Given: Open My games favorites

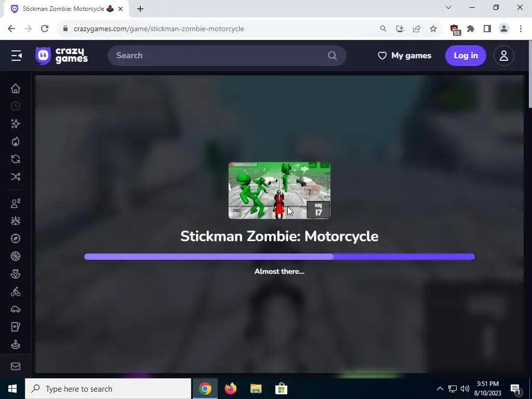Looking at the screenshot, I should click(x=404, y=56).
